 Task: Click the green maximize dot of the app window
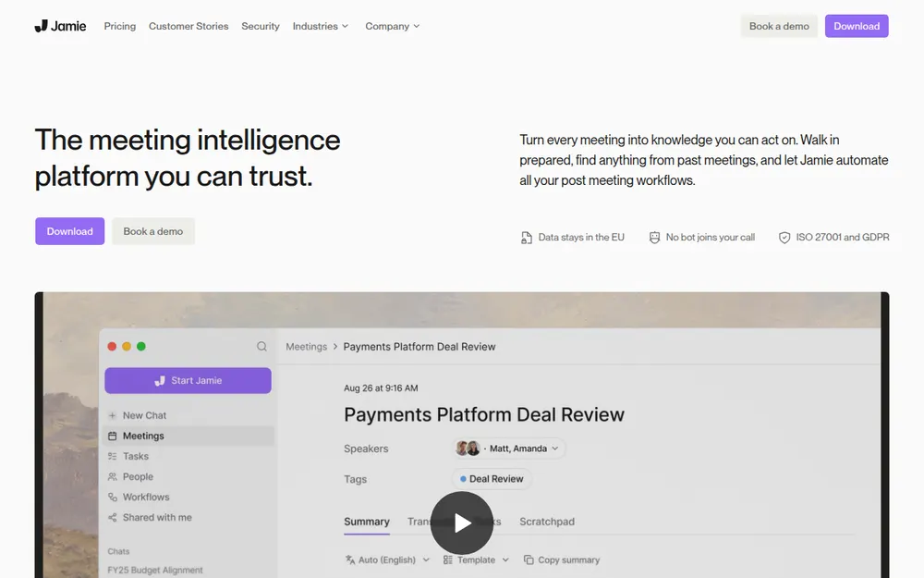click(x=140, y=346)
